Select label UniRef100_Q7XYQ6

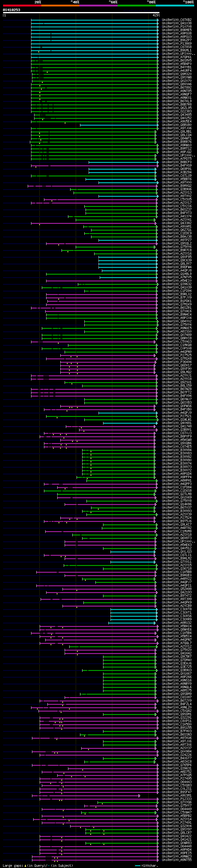(x=177, y=802)
